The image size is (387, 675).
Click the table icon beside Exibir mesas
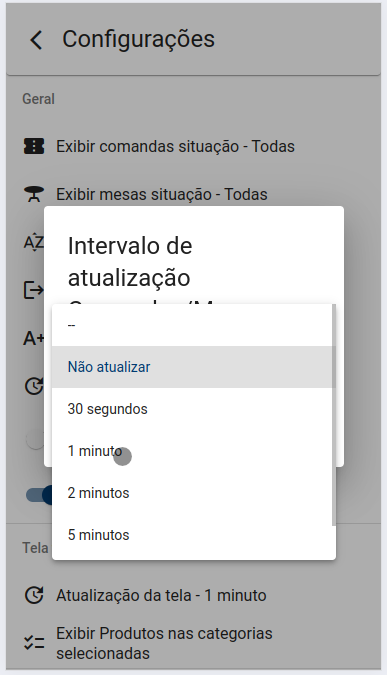pyautogui.click(x=34, y=194)
